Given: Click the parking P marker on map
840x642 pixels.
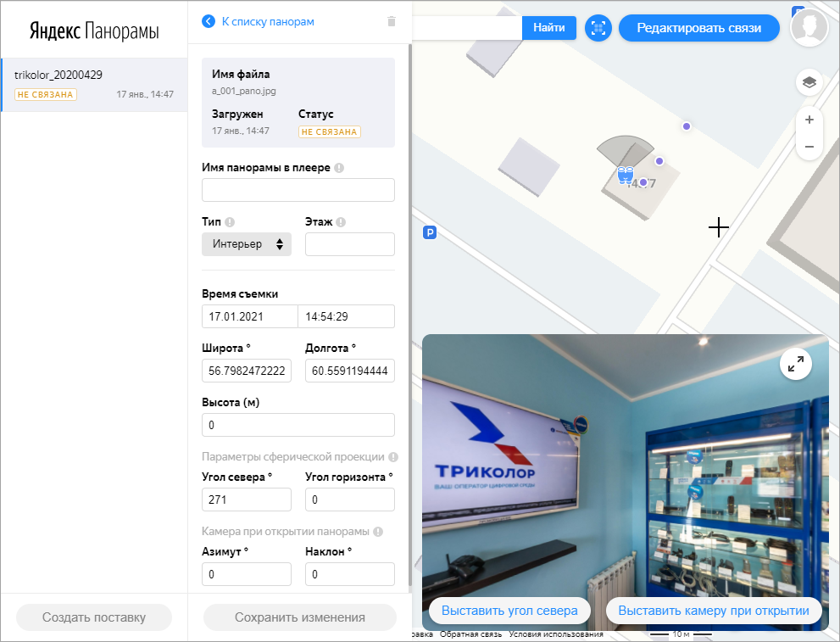Looking at the screenshot, I should pyautogui.click(x=430, y=232).
